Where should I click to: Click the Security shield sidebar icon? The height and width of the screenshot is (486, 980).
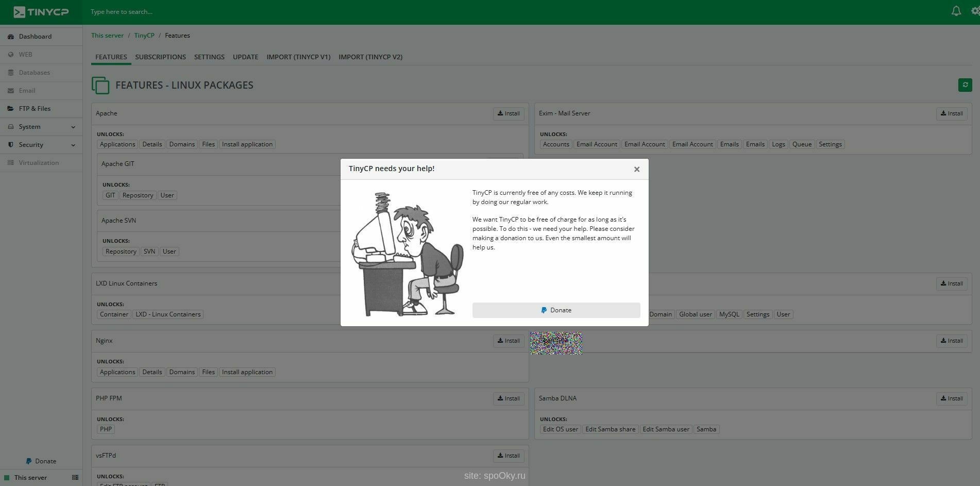11,145
